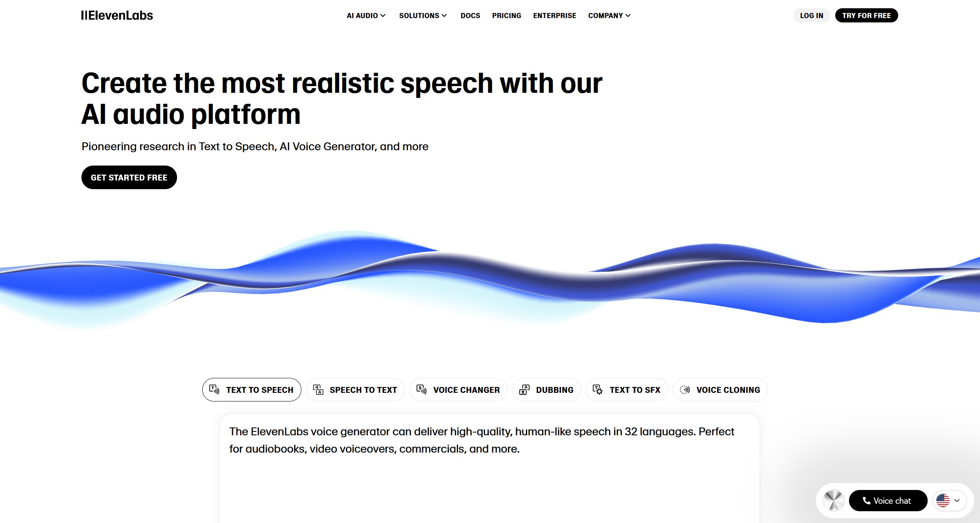
Task: Select the Text to Speech tab
Action: click(251, 389)
